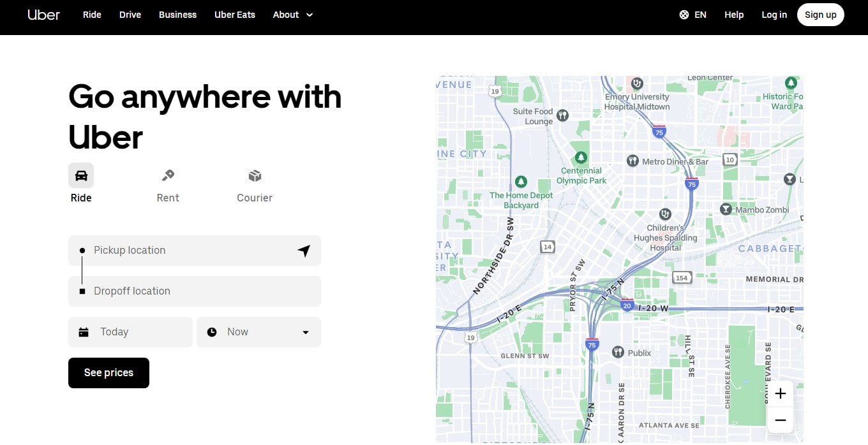Click the Northside Dr SW road label
This screenshot has width=868, height=445.
click(x=493, y=256)
